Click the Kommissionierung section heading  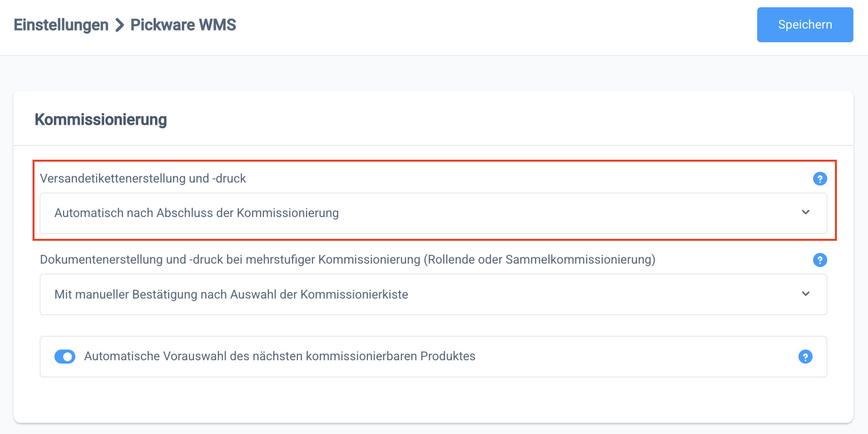[x=101, y=119]
